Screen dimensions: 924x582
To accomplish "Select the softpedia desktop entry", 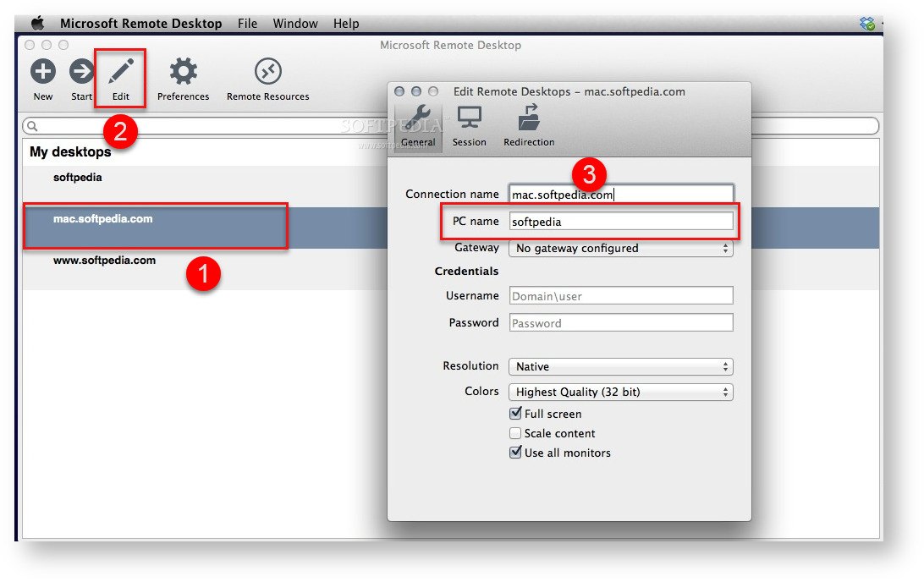I will (77, 178).
